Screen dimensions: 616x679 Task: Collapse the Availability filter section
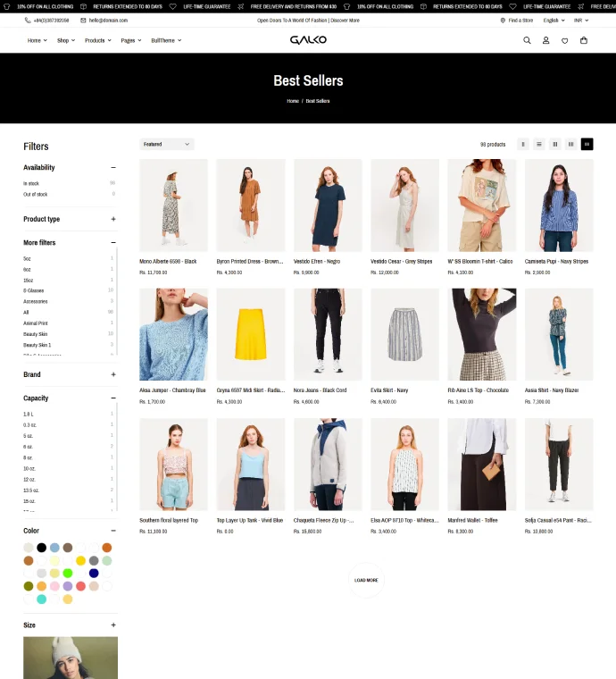tap(113, 168)
